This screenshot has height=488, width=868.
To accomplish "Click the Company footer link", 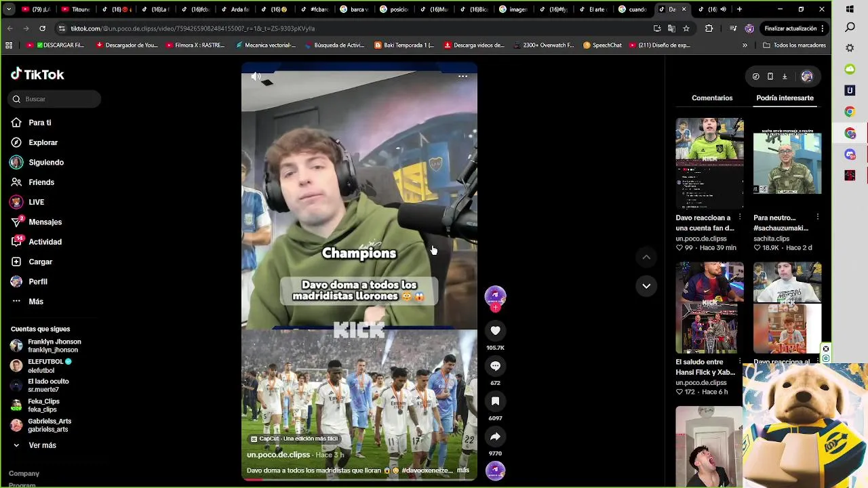I will tap(24, 474).
